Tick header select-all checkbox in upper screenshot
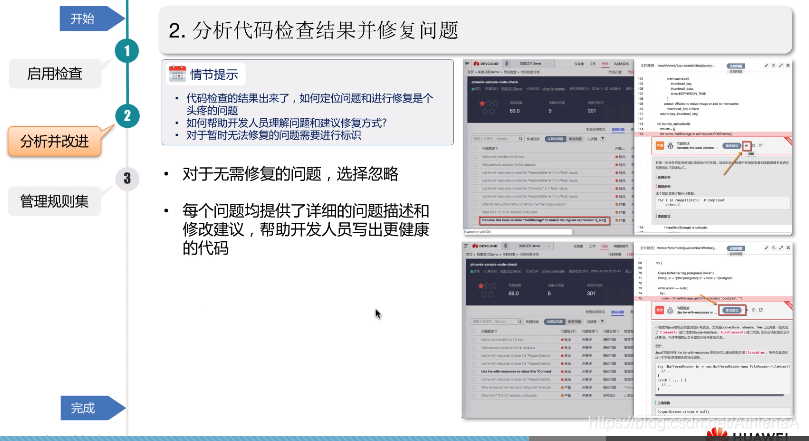The height and width of the screenshot is (441, 809). coord(475,149)
